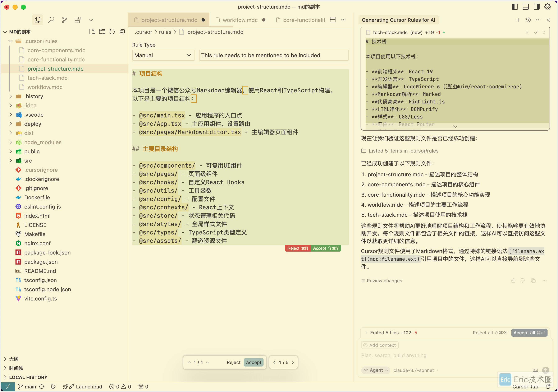Close the AI chat panel

pos(548,20)
